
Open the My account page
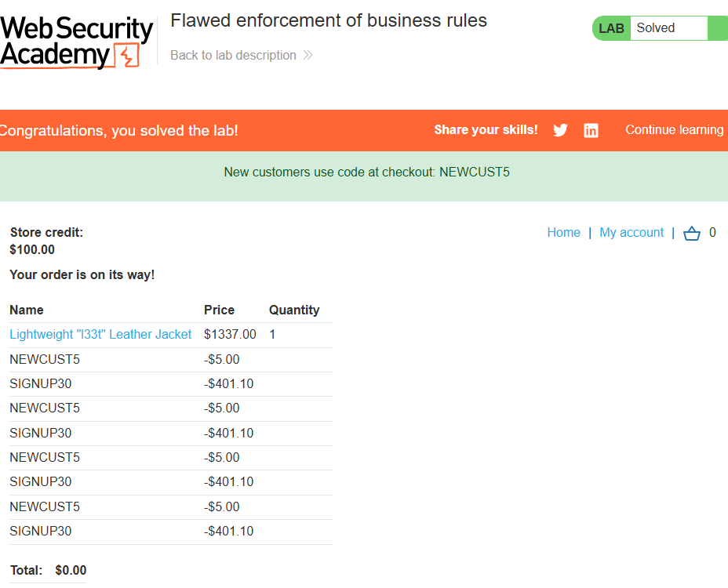point(632,232)
